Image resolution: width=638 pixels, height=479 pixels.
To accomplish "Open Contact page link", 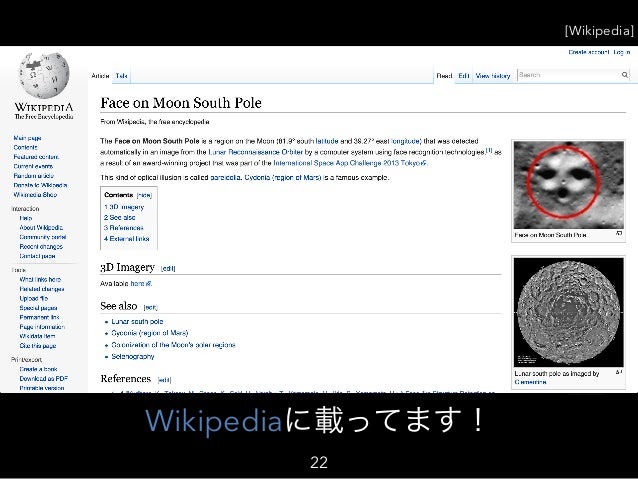I will (37, 256).
